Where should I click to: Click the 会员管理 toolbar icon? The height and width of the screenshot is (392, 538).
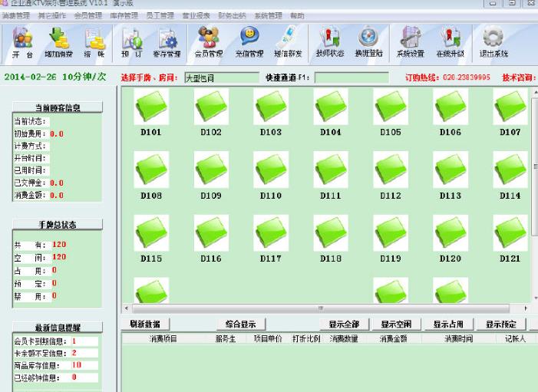click(209, 42)
